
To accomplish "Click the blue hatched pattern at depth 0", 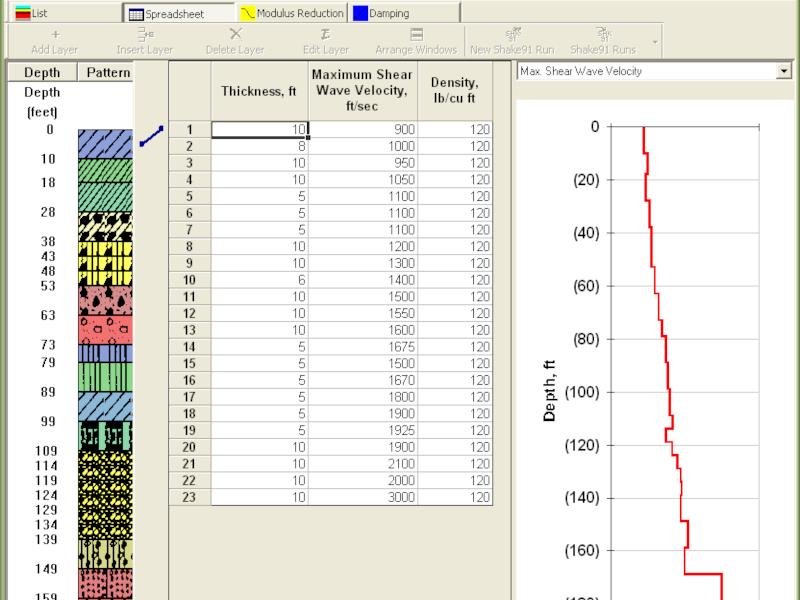I will click(106, 144).
